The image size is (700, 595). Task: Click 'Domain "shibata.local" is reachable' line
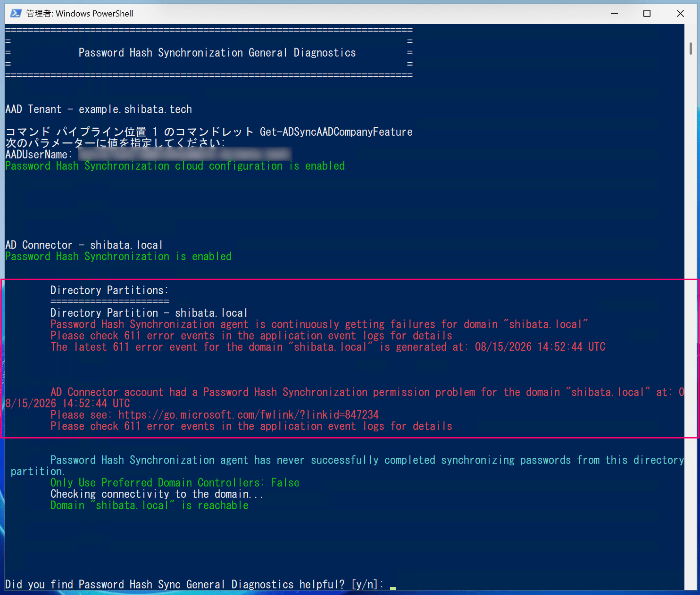[x=150, y=505]
